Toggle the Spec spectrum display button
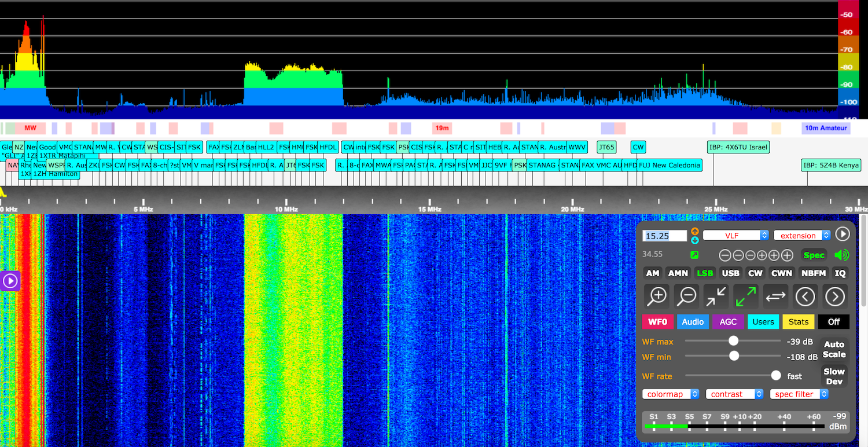 pyautogui.click(x=814, y=255)
